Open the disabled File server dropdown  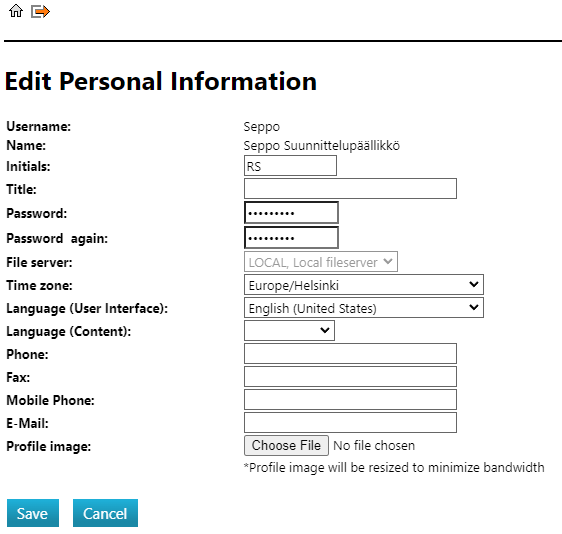tap(321, 262)
